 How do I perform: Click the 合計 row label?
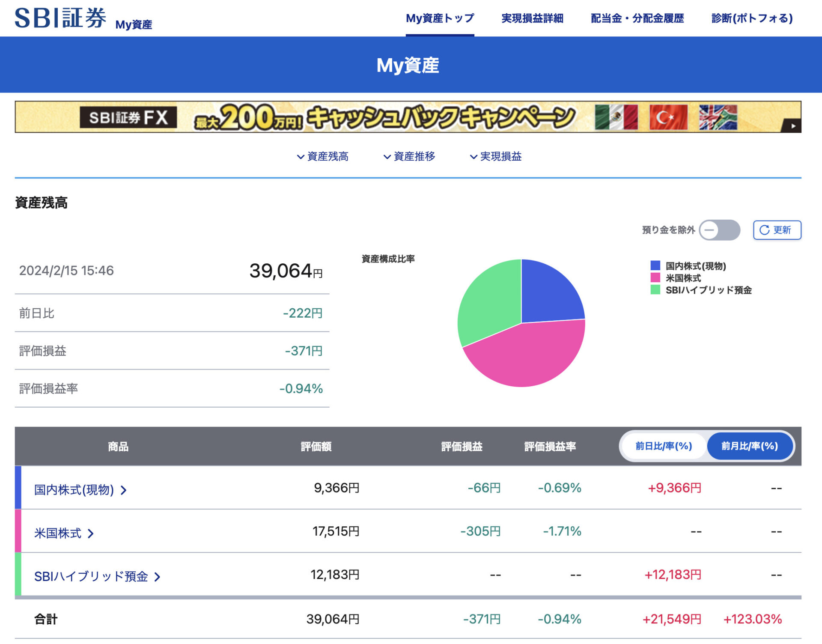click(46, 619)
